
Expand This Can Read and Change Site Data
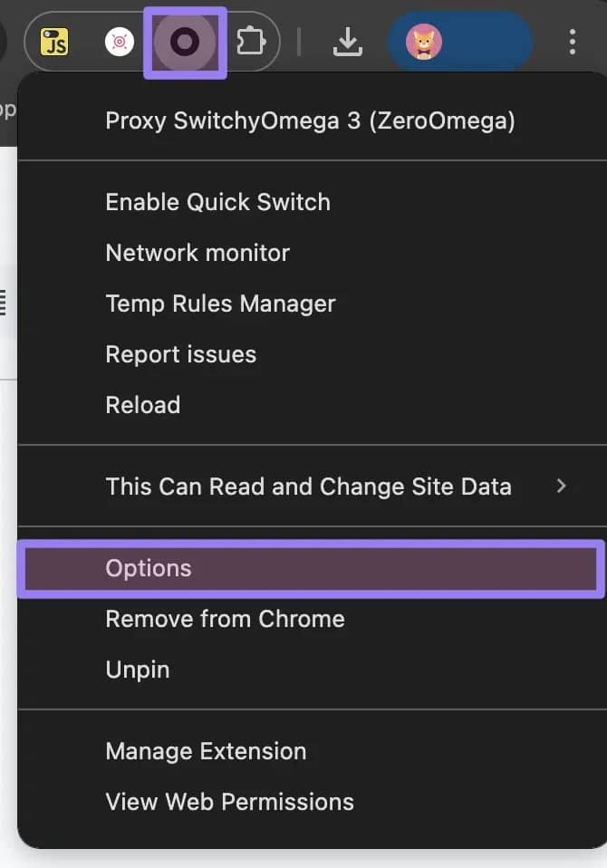tap(308, 487)
